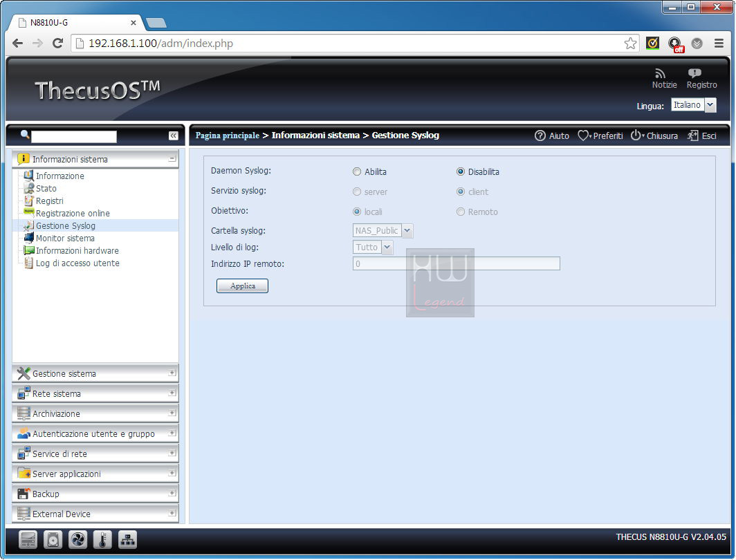Click the temperature thermometer icon in the footer

pos(102,540)
